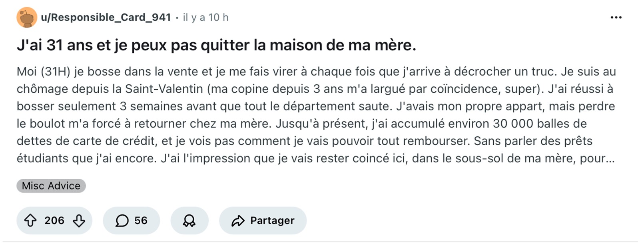This screenshot has width=644, height=244.
Task: Click the 56 comment count
Action: coord(141,220)
